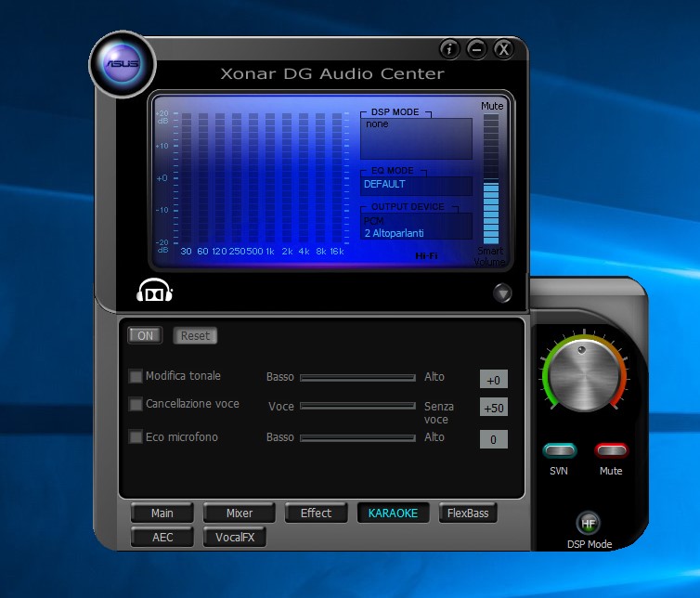The width and height of the screenshot is (700, 598).
Task: Adjust the Cancellazione voce slider
Action: tap(357, 406)
